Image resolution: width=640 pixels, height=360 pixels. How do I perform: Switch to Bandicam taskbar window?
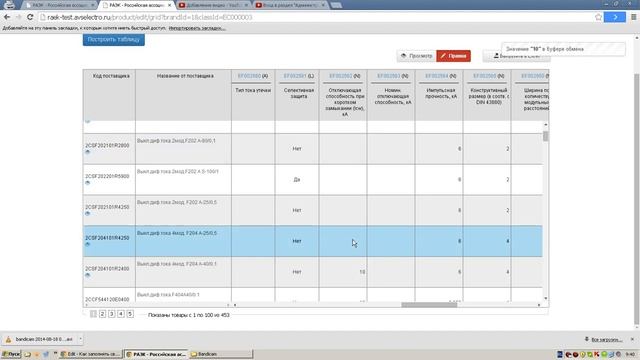[221, 354]
